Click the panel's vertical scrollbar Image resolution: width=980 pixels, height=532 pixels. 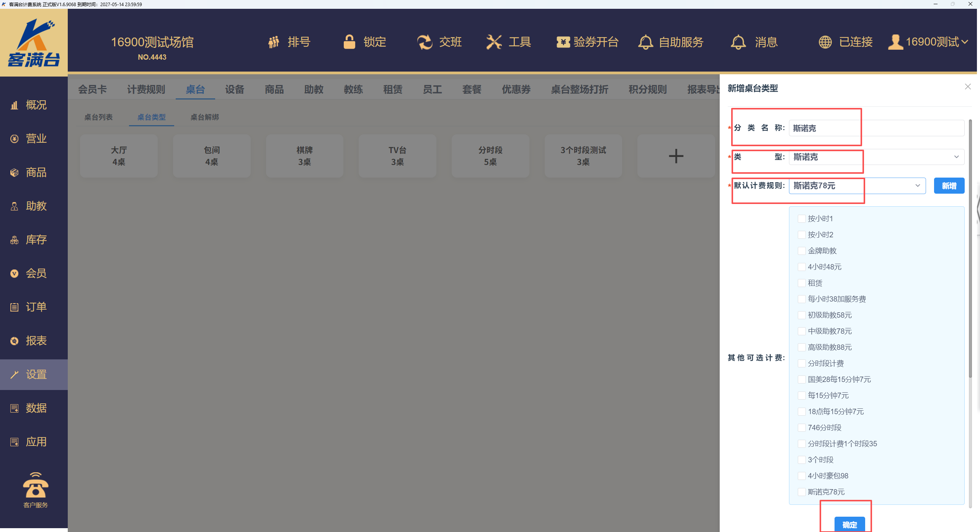tap(970, 249)
